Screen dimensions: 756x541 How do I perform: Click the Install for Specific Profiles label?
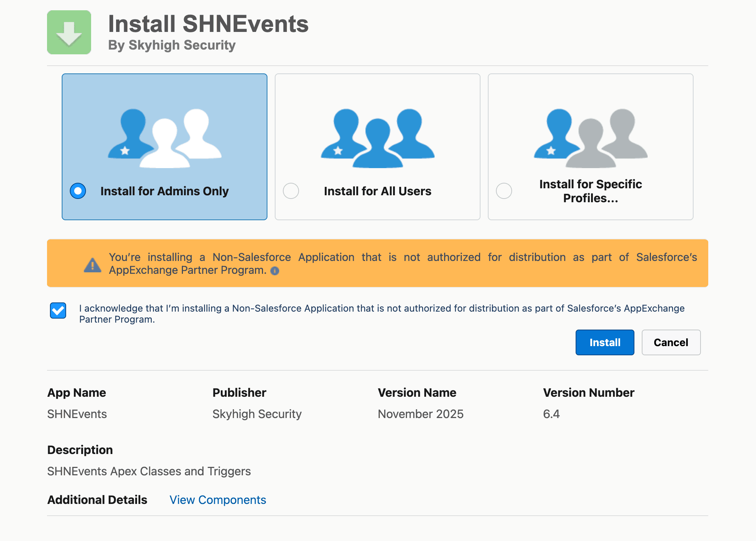click(591, 191)
